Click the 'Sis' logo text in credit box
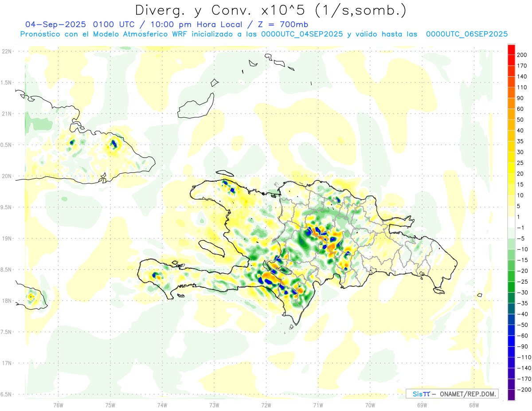532x411 pixels. click(418, 394)
